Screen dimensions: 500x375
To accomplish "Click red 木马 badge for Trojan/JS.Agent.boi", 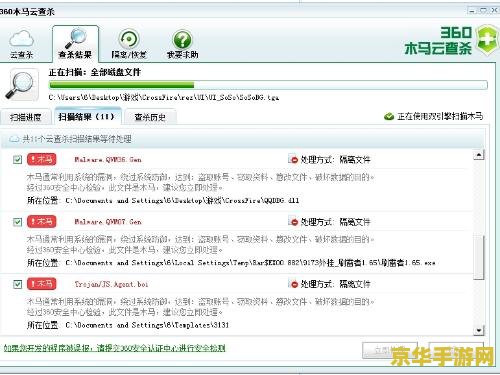I will click(x=42, y=284).
